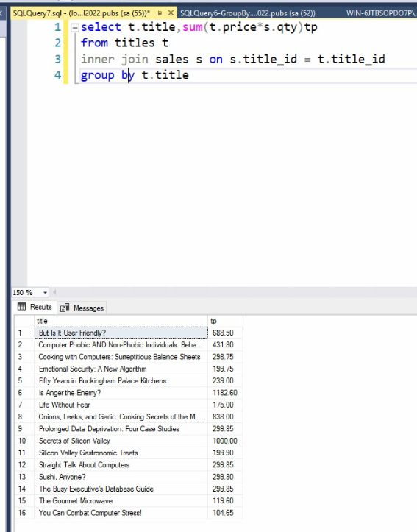417x532 pixels.
Task: Close the SQLQuery7.sql tab
Action: [x=171, y=13]
